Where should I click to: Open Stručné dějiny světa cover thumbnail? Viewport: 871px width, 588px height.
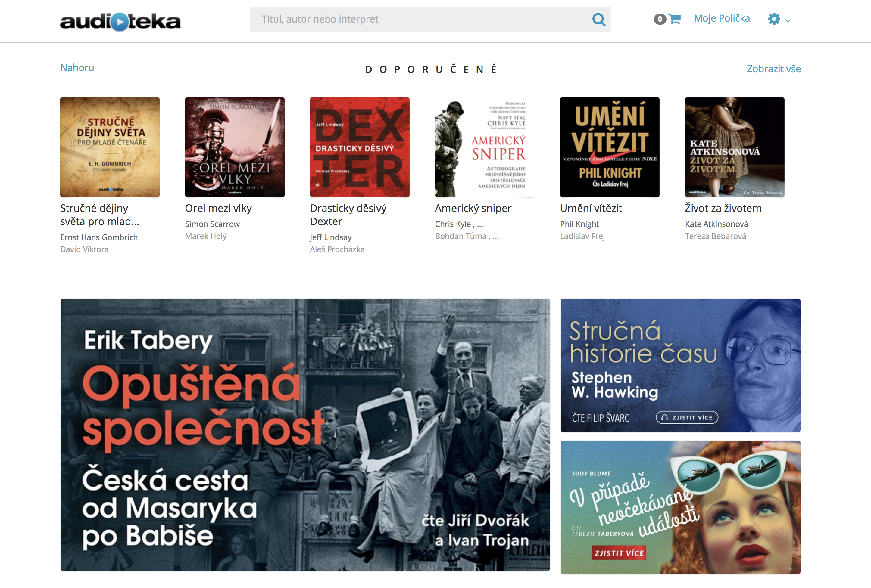pos(110,147)
